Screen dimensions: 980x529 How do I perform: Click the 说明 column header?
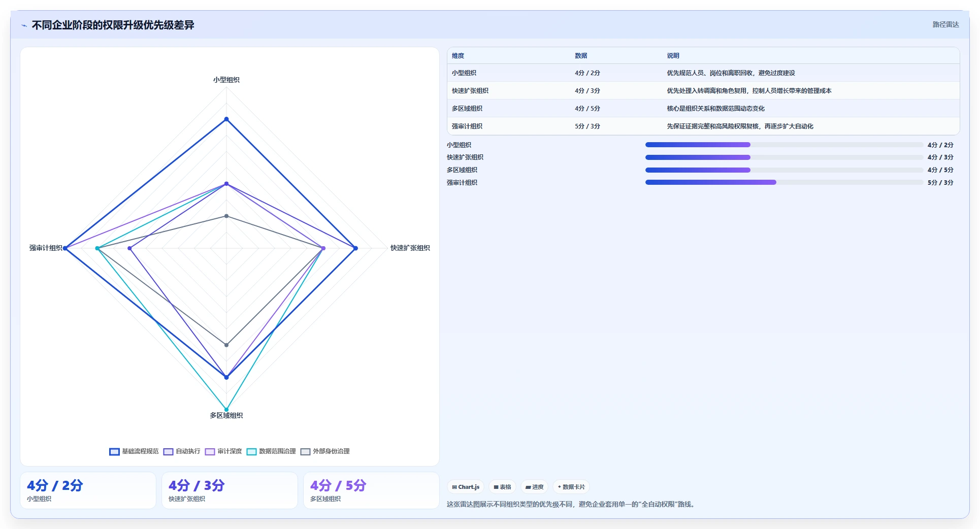pos(673,56)
